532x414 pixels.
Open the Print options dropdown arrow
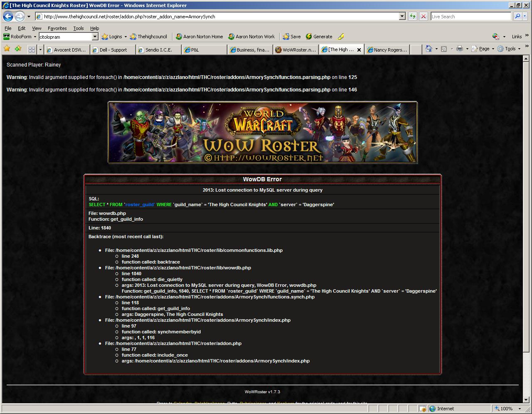tap(467, 49)
